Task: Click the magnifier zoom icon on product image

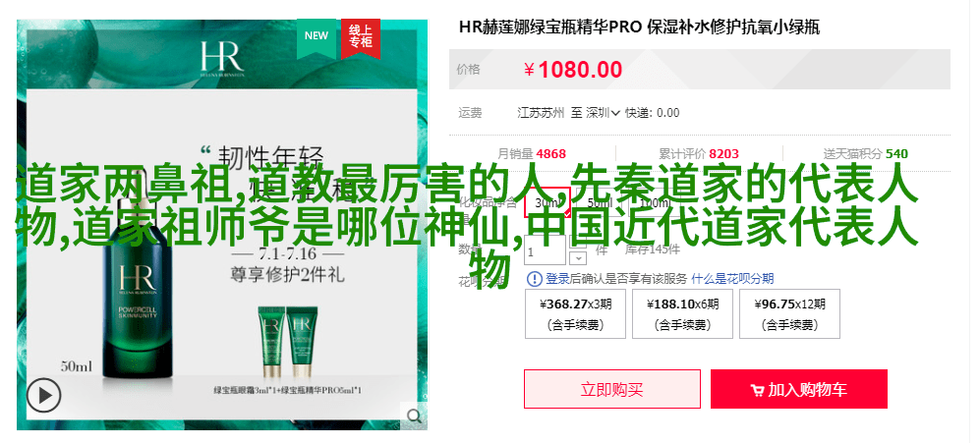Action: tap(414, 415)
